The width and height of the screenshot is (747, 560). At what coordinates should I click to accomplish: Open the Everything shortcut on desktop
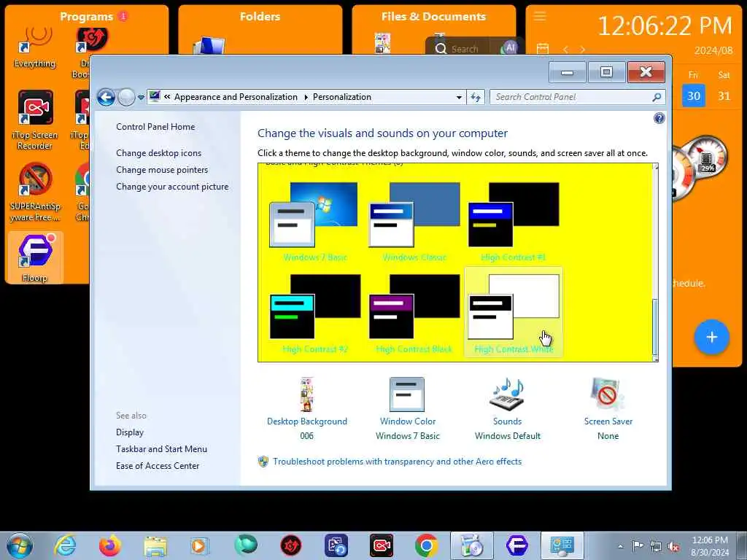pos(34,47)
